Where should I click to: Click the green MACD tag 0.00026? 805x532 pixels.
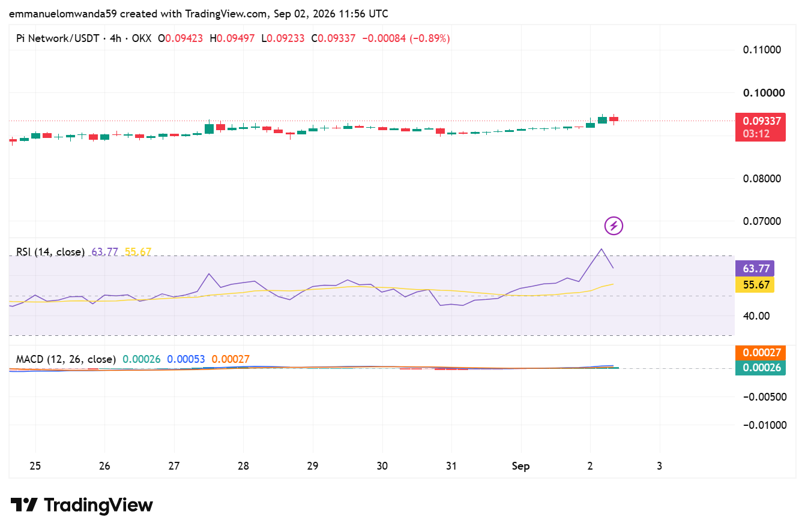(761, 368)
